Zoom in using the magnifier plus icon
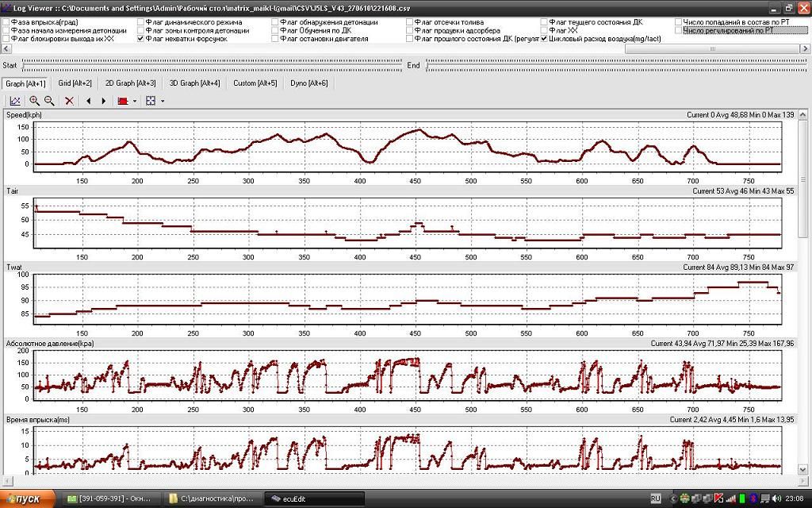The height and width of the screenshot is (508, 812). pos(34,101)
